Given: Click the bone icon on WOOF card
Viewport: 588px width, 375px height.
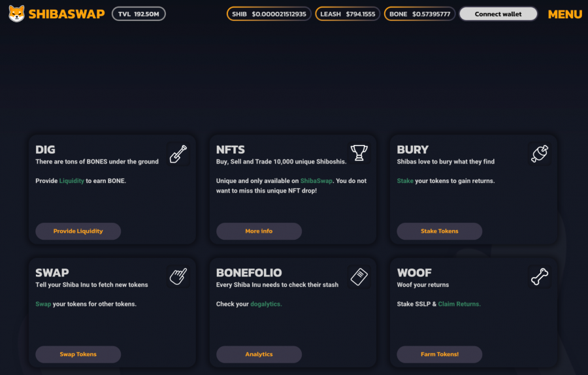Looking at the screenshot, I should [540, 277].
